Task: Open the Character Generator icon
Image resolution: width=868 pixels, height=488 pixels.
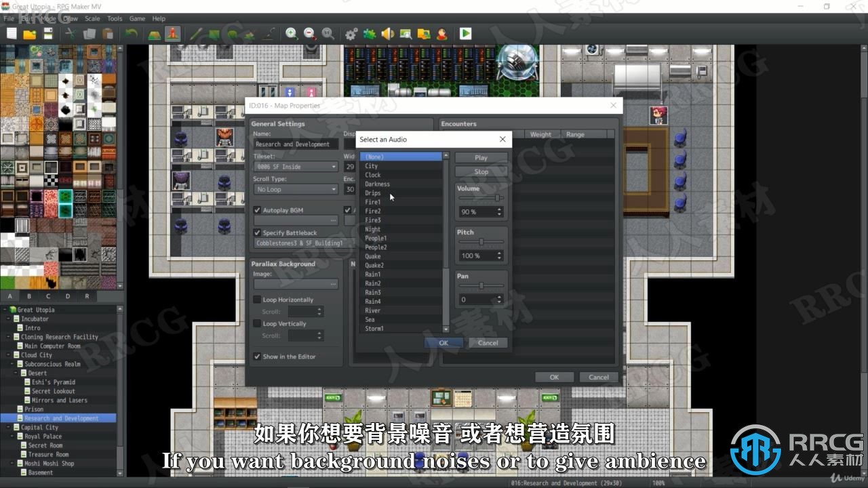Action: click(442, 33)
